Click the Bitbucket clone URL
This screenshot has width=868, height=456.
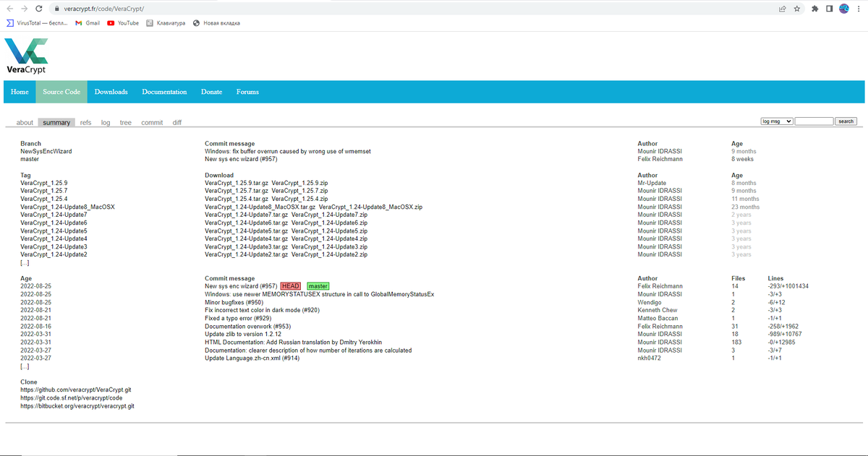coord(77,406)
